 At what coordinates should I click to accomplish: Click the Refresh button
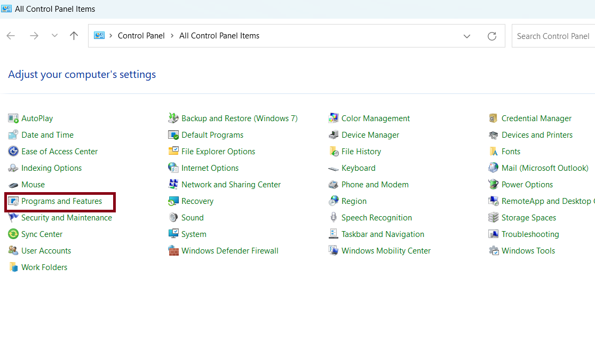(492, 36)
